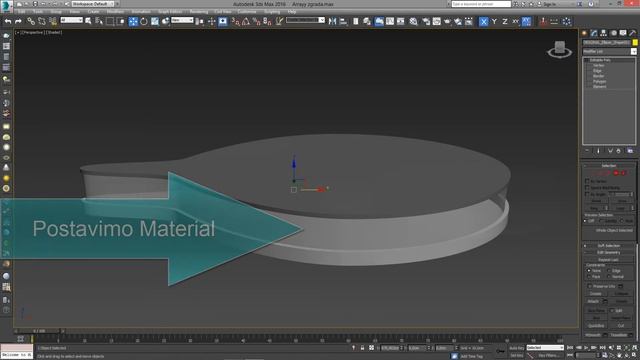Open the Schematic View
The width and height of the screenshot is (640, 360).
point(400,21)
